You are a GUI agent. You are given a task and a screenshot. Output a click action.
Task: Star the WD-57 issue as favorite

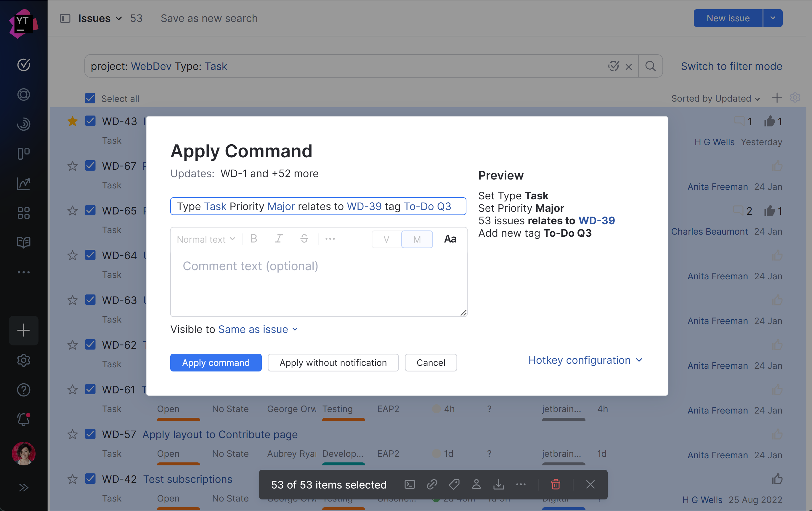tap(72, 435)
